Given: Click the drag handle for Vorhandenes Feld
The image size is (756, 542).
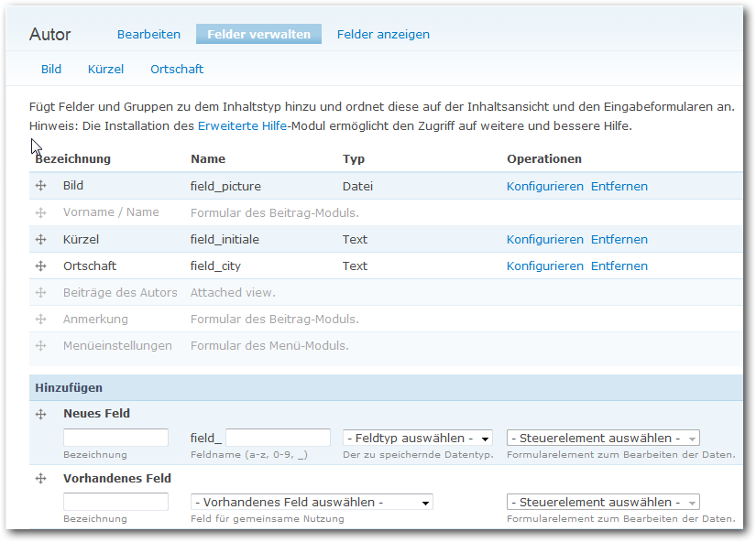Looking at the screenshot, I should [40, 479].
